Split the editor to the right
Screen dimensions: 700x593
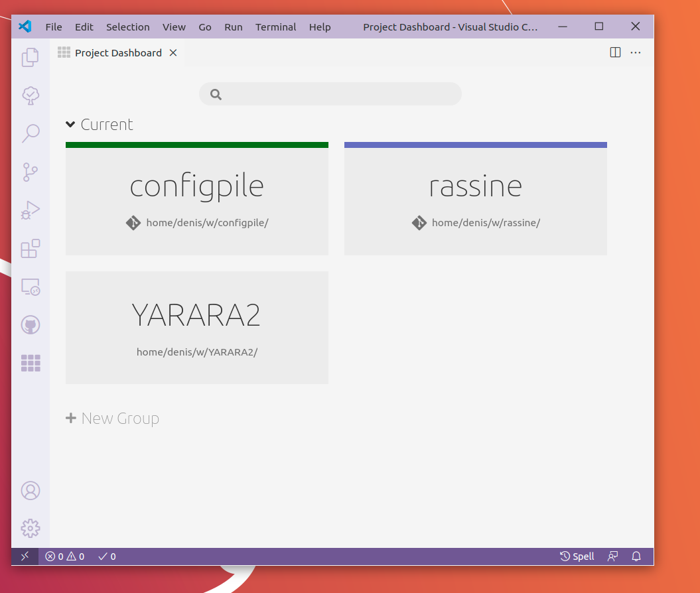click(615, 52)
